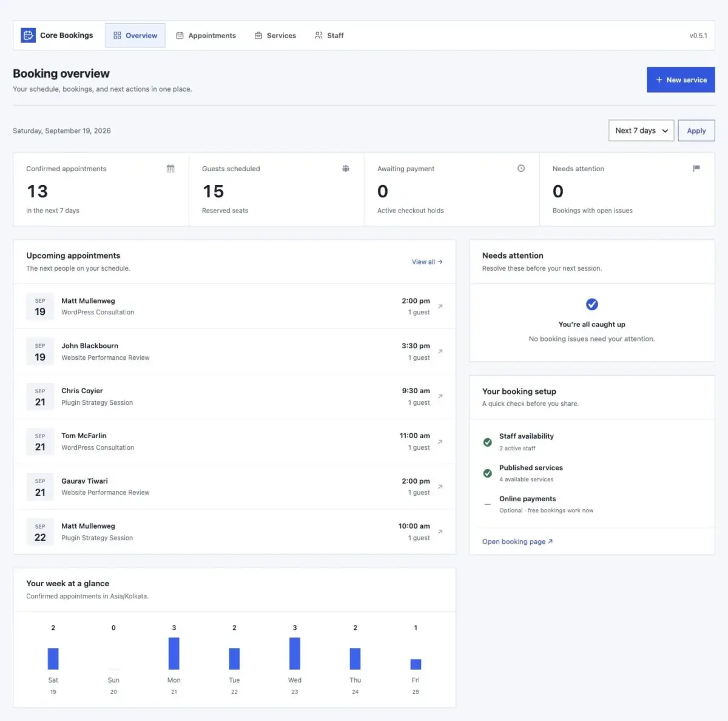Click the 11:00 am appointment time

click(x=414, y=436)
